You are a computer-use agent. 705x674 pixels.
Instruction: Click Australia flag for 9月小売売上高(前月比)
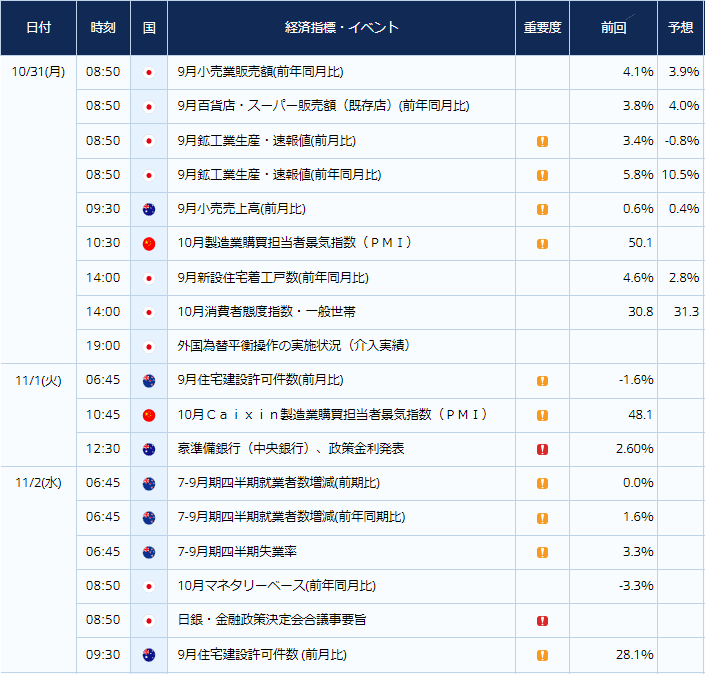[x=149, y=209]
